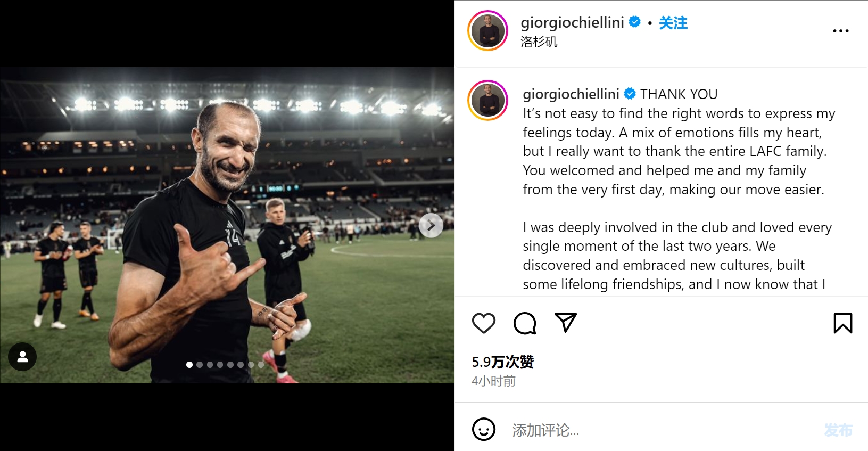Select the last carousel indicator dot
Image resolution: width=868 pixels, height=451 pixels.
[x=261, y=365]
